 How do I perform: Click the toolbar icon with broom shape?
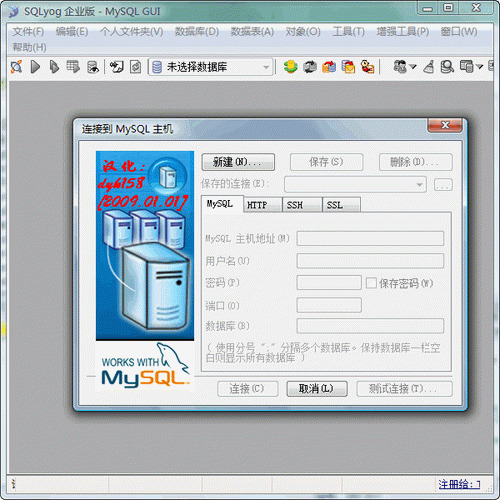[x=429, y=67]
